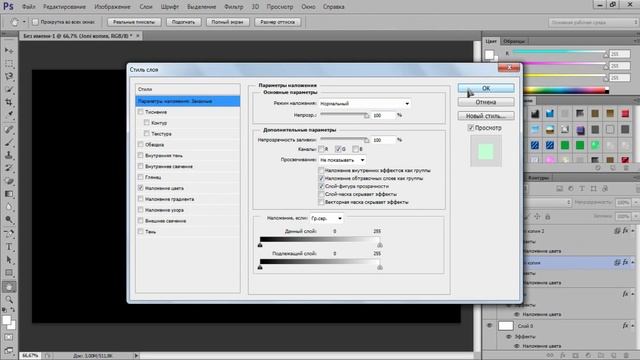Select the Hand tool in toolbox
This screenshot has height=360, width=640.
pos(9,287)
